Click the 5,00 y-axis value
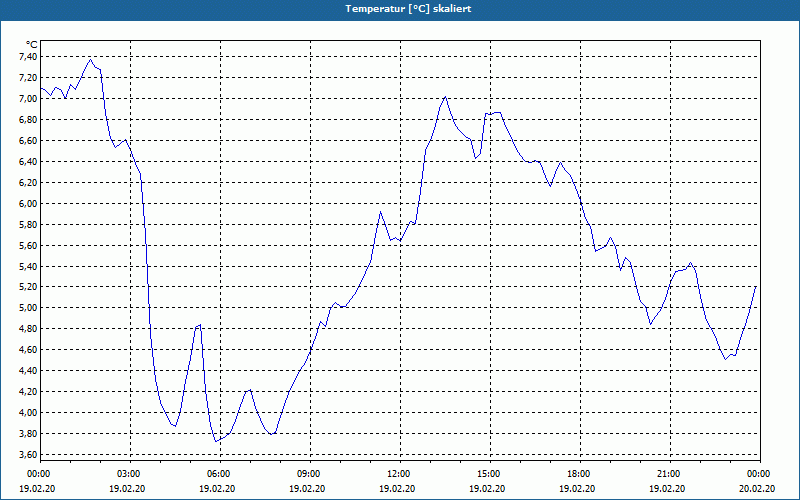 coord(29,308)
